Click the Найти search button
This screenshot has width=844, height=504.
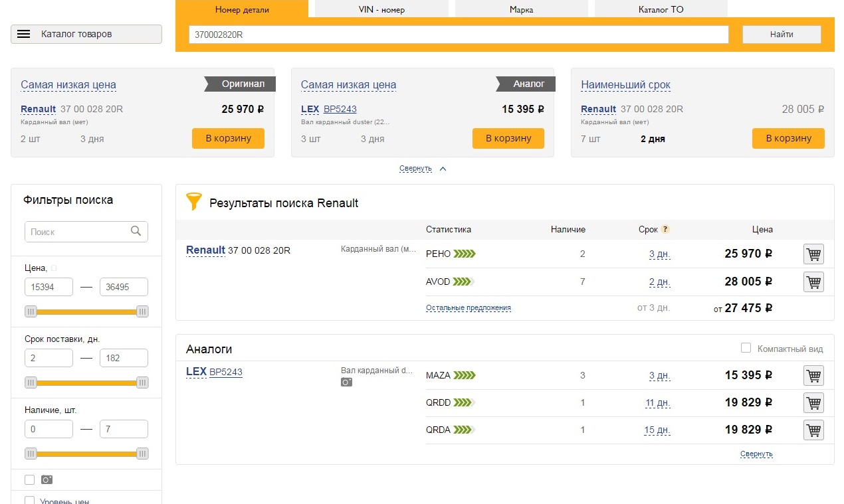pos(782,35)
